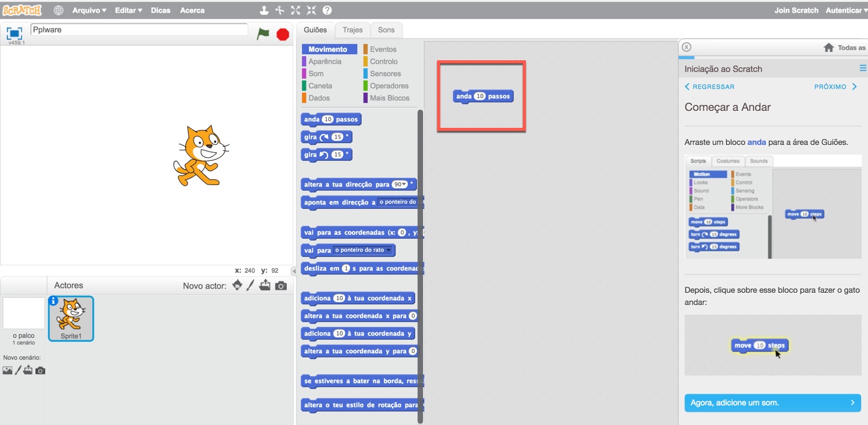Take a photo for a new sprite
868x425 pixels.
point(281,285)
